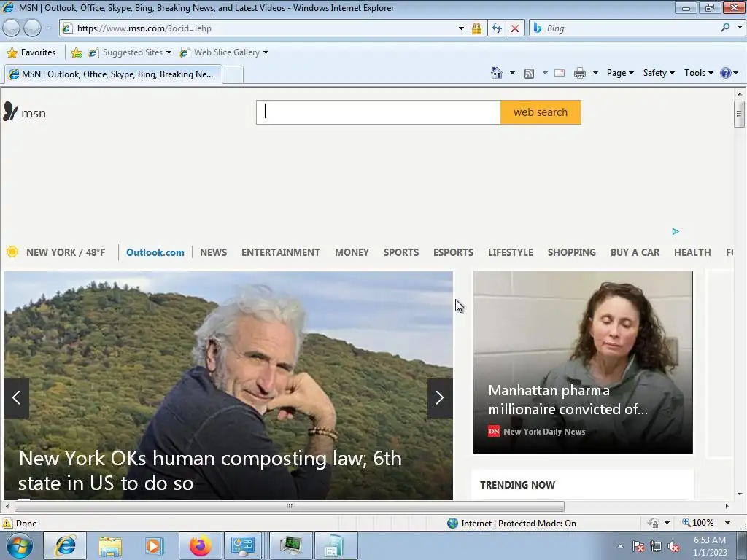Click the sunny weather icon

pos(12,252)
